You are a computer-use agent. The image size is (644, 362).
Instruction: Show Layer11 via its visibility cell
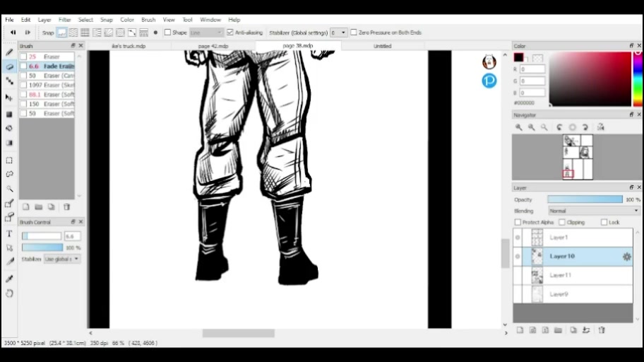tap(518, 275)
